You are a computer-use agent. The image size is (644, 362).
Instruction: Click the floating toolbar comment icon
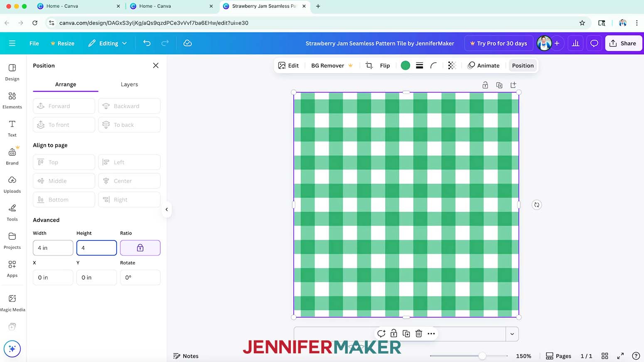[381, 333]
